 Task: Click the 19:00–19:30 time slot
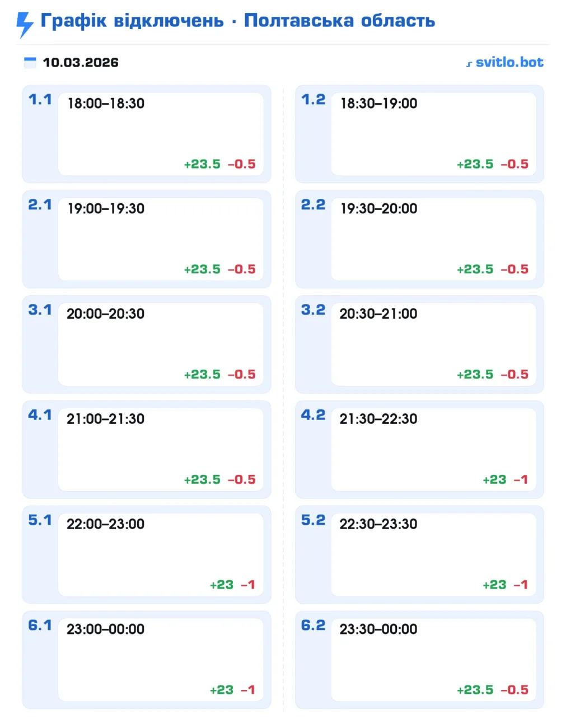[106, 208]
